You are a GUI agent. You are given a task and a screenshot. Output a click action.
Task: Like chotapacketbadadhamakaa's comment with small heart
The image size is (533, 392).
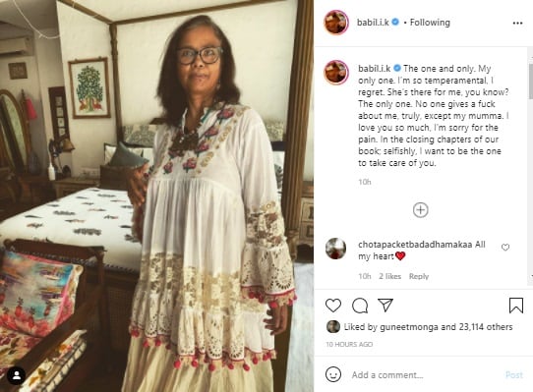pyautogui.click(x=505, y=248)
